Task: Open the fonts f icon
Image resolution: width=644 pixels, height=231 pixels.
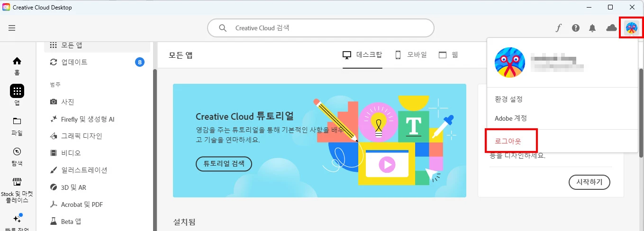Action: [x=559, y=28]
